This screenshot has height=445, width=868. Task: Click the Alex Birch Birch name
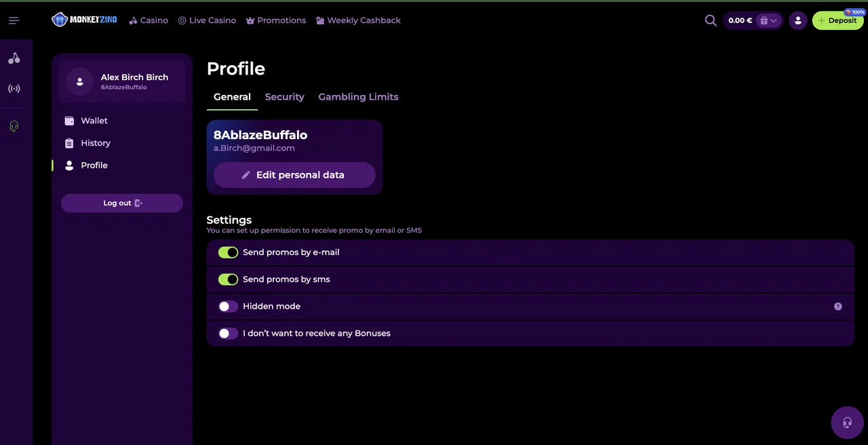pos(134,77)
